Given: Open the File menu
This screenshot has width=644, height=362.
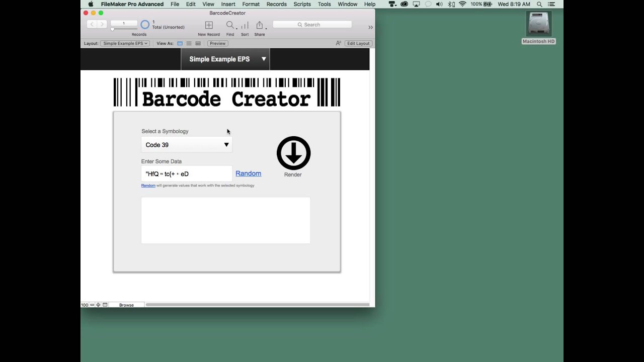Looking at the screenshot, I should [175, 4].
